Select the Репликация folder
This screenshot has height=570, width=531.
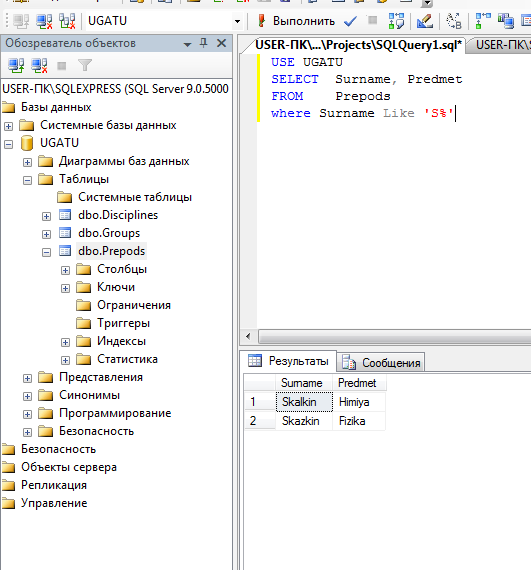(x=54, y=485)
